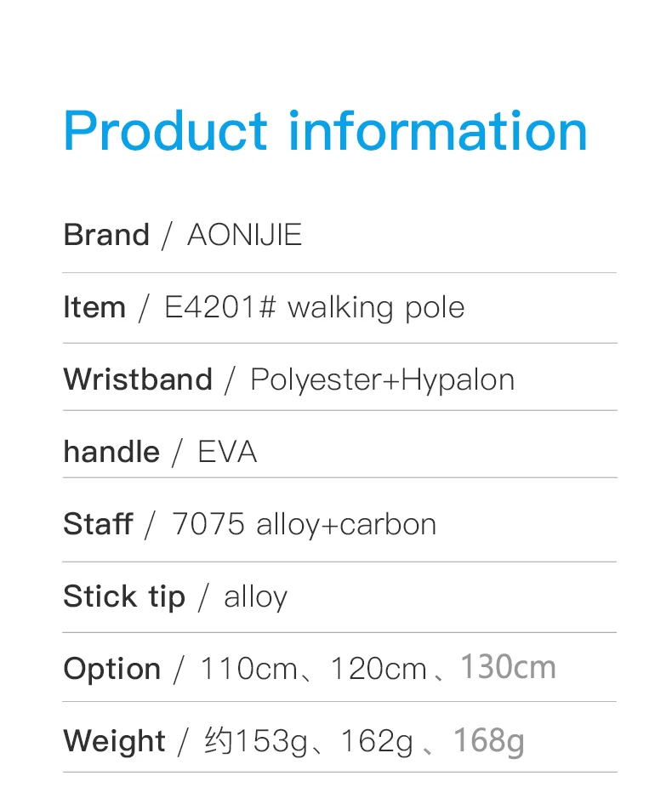Click the "Product information" heading
Image resolution: width=672 pixels, height=793 pixels.
[x=325, y=131]
